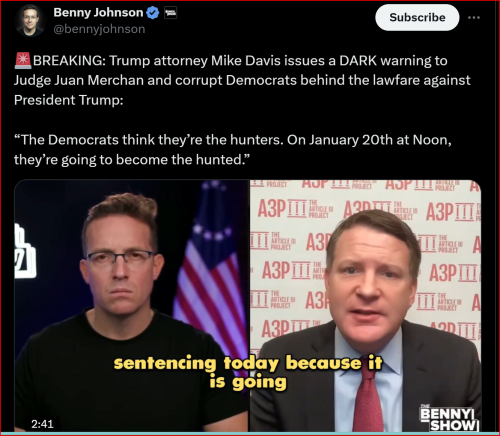The image size is (500, 436).
Task: Click the yellow video caption text
Action: 248,372
